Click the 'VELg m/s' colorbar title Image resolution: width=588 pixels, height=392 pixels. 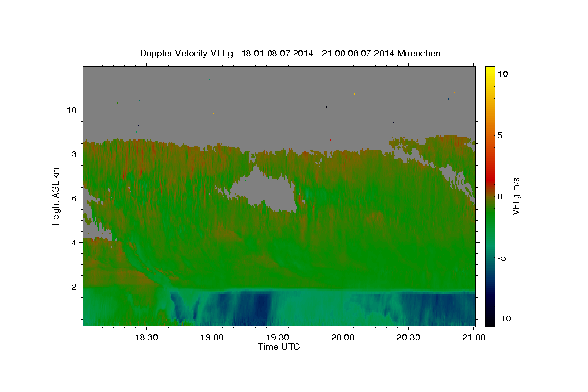pos(516,196)
